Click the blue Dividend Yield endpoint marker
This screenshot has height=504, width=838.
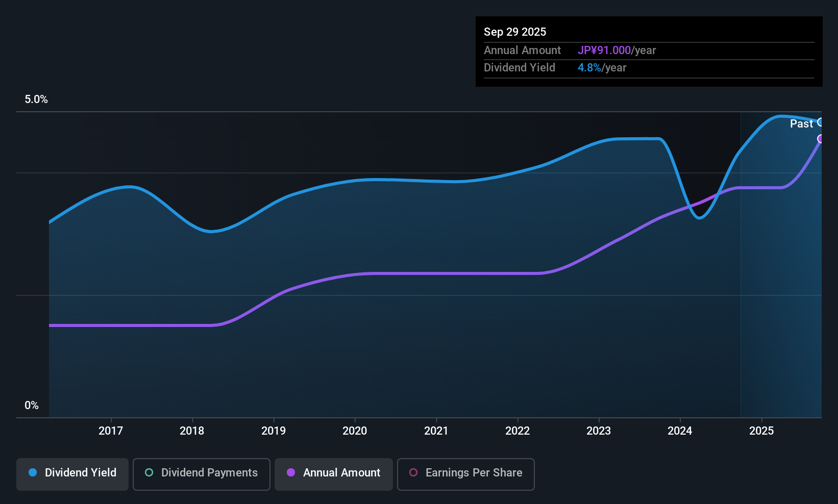coord(821,122)
